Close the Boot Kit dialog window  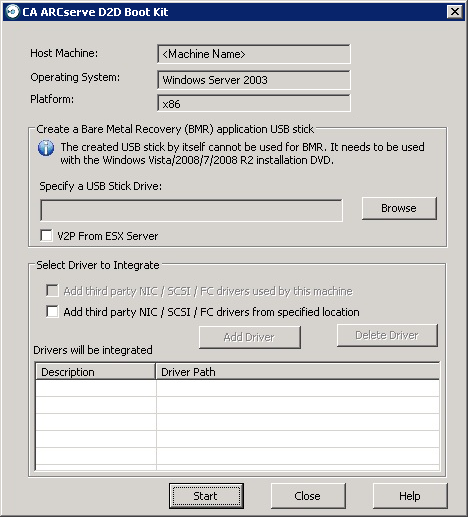(454, 12)
